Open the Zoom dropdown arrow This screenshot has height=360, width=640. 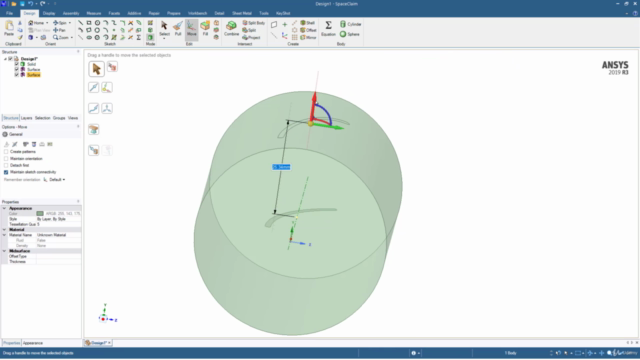72,38
